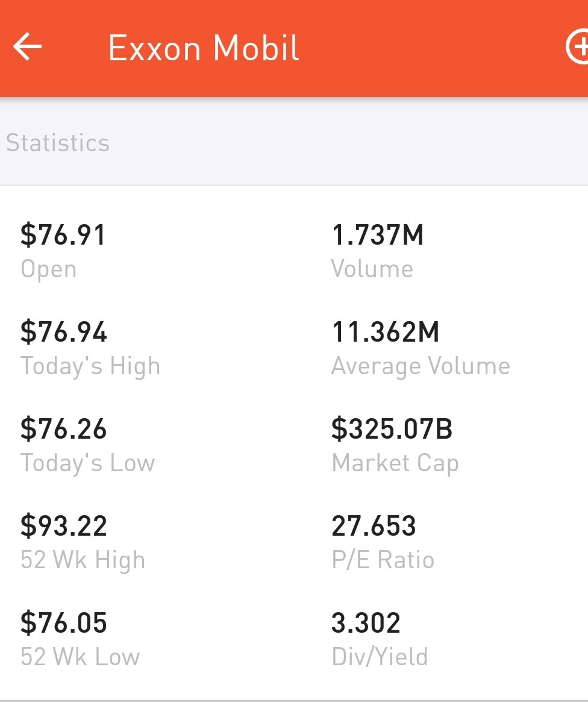Select the $76.05 52 Wk Low value

63,622
